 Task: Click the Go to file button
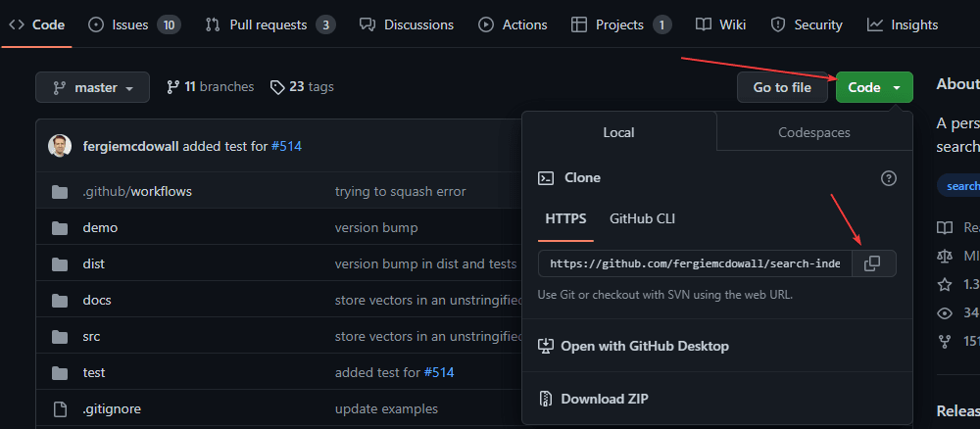(782, 87)
